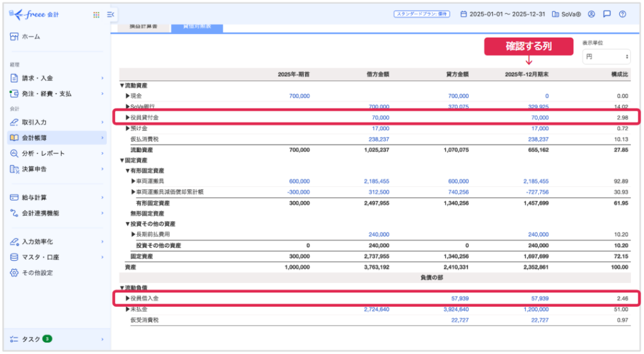Open the 表示単位 円 dropdown
Viewport: 644px width, 354px height.
(606, 57)
